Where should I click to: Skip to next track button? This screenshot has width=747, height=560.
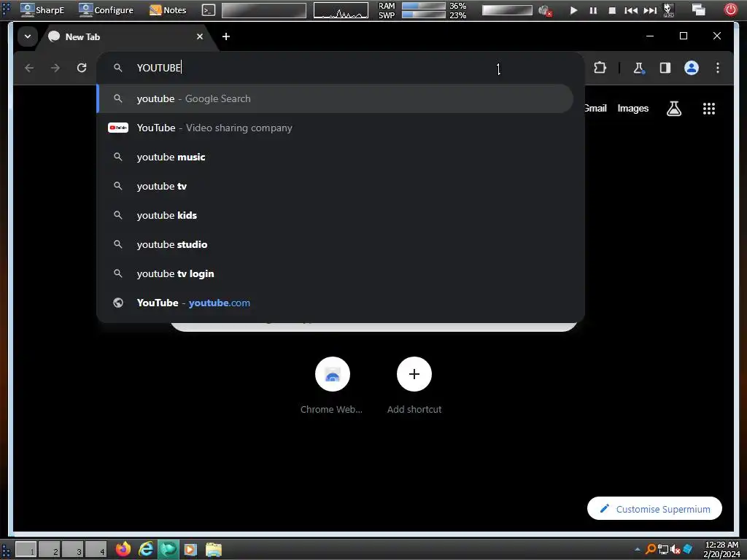pyautogui.click(x=650, y=10)
